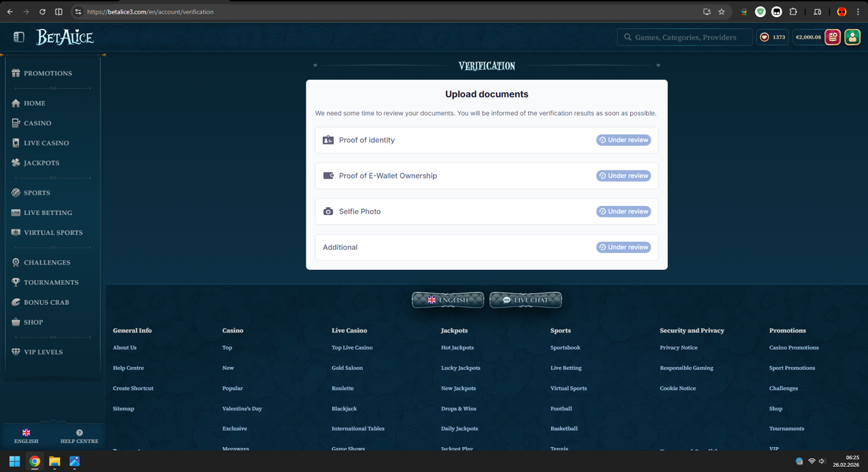Image resolution: width=868 pixels, height=472 pixels.
Task: Focus the Games, Categories, Providers search field
Action: pos(685,38)
